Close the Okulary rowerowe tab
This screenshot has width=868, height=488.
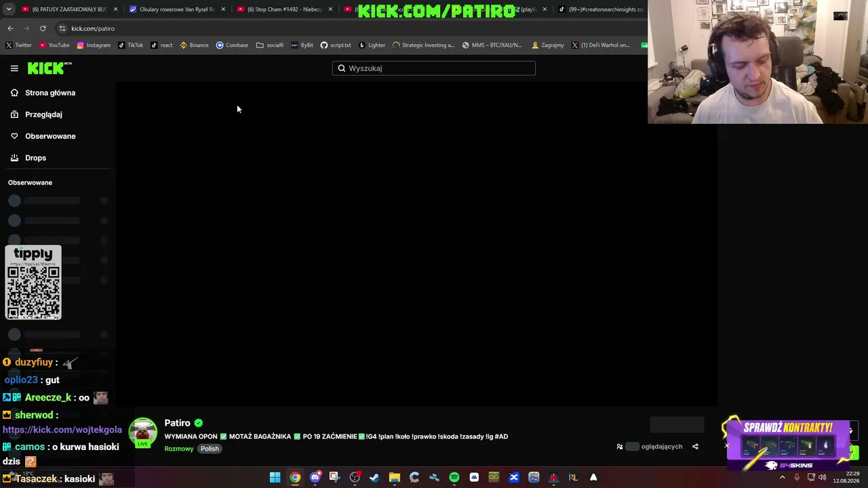pos(223,9)
